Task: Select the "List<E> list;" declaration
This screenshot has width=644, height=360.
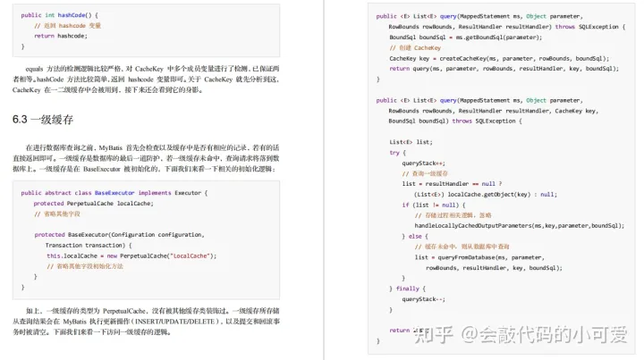Action: point(411,142)
